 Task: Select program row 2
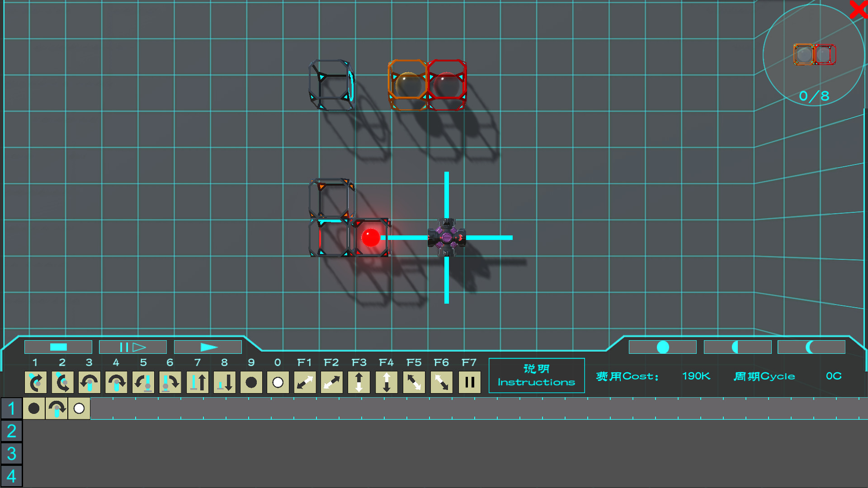[11, 431]
